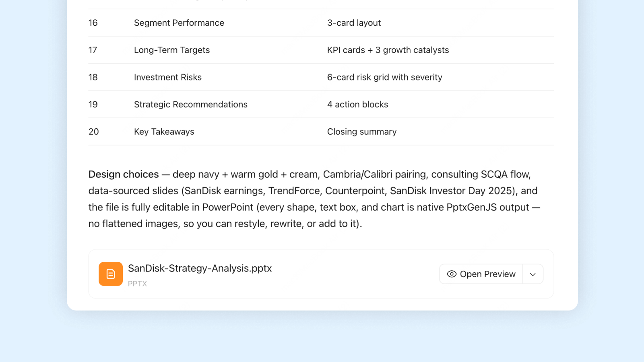Image resolution: width=644 pixels, height=362 pixels.
Task: Click the 3-card layout description cell
Action: point(354,23)
